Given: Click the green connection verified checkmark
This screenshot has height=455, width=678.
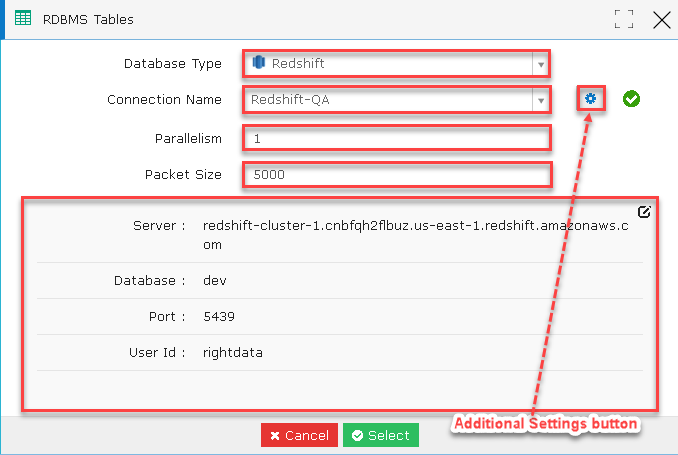Looking at the screenshot, I should coord(631,99).
